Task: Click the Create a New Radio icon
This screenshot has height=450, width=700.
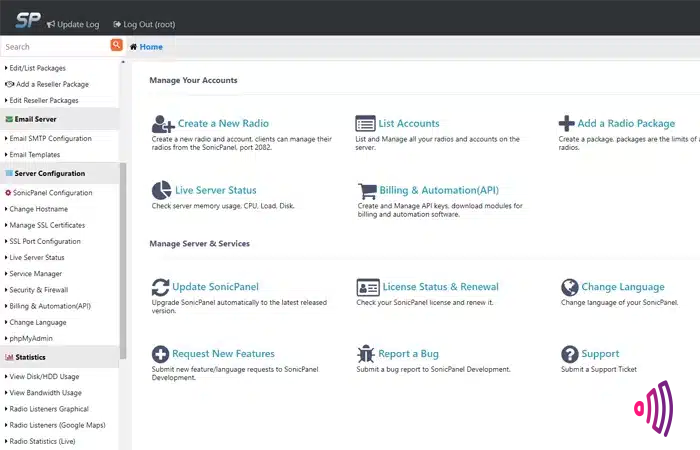Action: pyautogui.click(x=162, y=124)
